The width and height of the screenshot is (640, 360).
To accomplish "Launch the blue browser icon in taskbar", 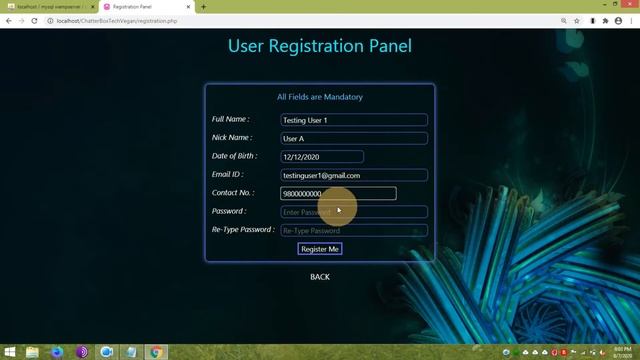I will (57, 352).
